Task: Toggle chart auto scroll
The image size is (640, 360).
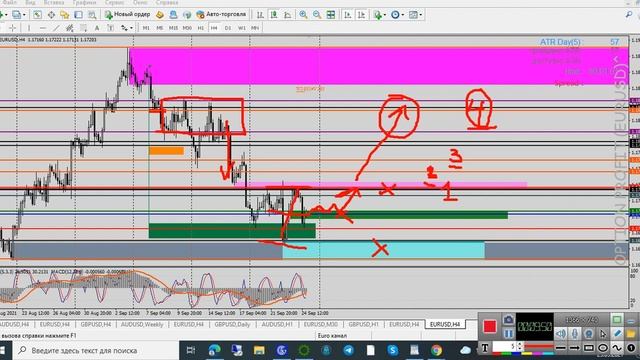Action: click(x=347, y=15)
